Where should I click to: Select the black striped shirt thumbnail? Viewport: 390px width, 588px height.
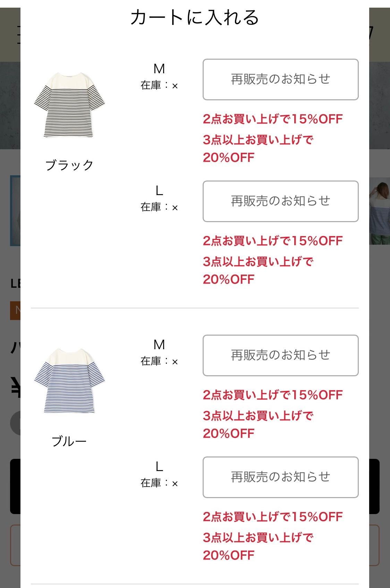click(x=69, y=105)
